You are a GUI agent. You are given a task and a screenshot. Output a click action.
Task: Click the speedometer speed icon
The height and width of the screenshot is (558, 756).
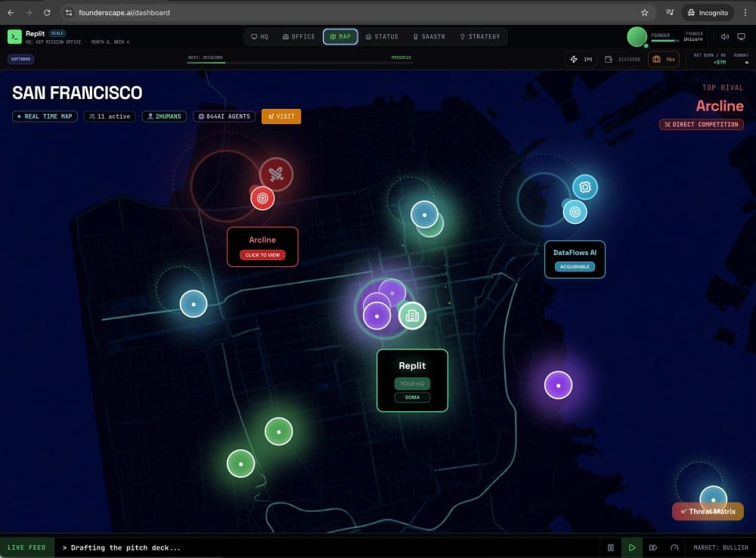coord(674,547)
